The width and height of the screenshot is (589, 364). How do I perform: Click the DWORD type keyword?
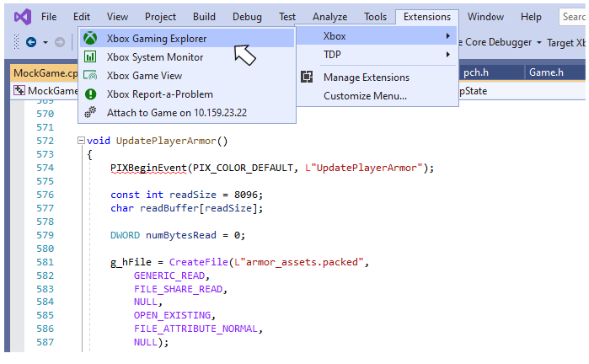(x=125, y=235)
